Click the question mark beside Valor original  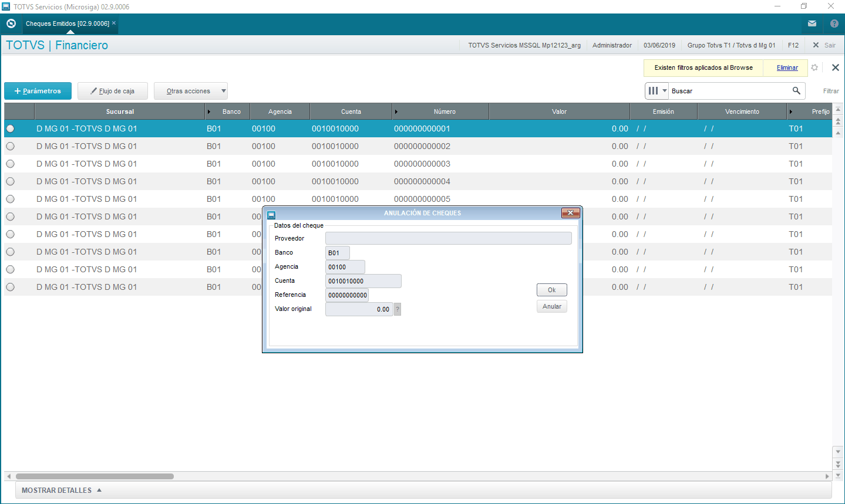[398, 309]
